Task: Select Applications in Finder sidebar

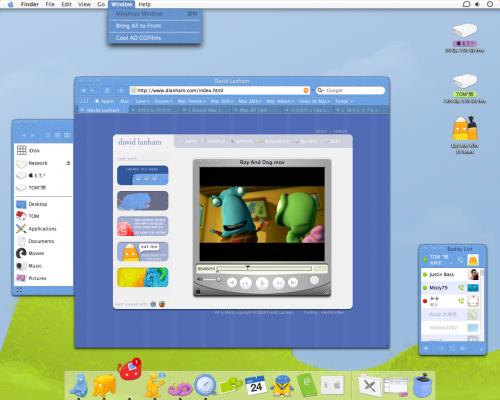Action: [43, 229]
